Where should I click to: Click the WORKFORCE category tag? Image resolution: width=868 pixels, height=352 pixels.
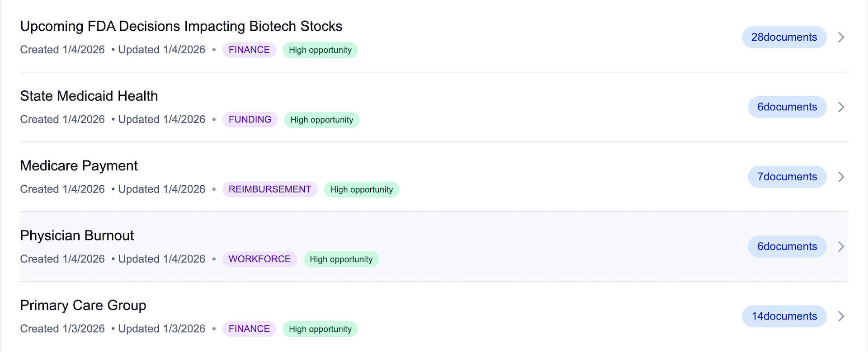tap(259, 259)
